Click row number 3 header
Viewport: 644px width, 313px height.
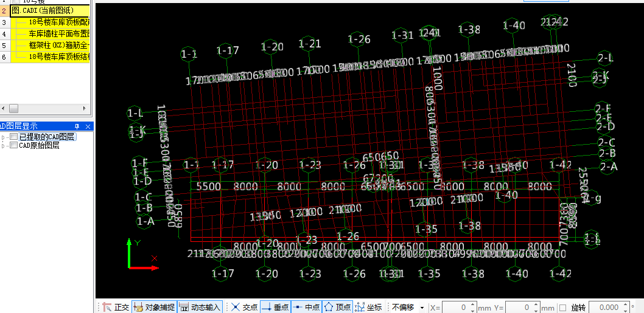[4, 22]
